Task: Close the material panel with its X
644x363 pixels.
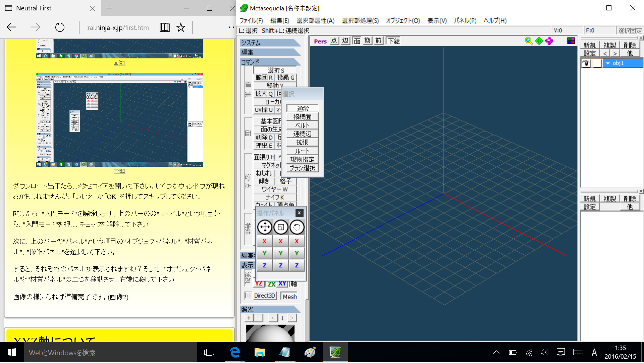Action: pyautogui.click(x=641, y=191)
